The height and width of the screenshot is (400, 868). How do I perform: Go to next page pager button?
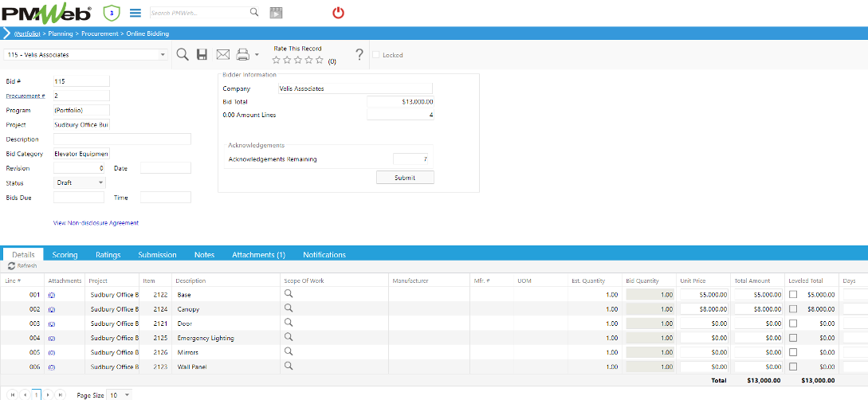(x=48, y=395)
